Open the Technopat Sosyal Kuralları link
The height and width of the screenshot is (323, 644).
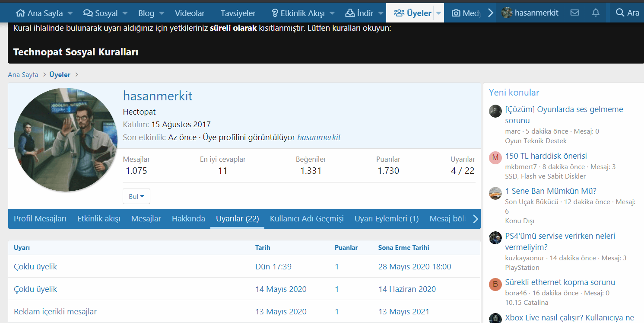point(76,52)
